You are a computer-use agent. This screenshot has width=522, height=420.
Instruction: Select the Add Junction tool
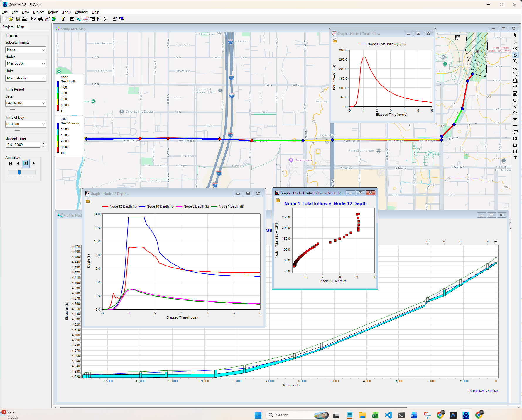click(x=515, y=100)
